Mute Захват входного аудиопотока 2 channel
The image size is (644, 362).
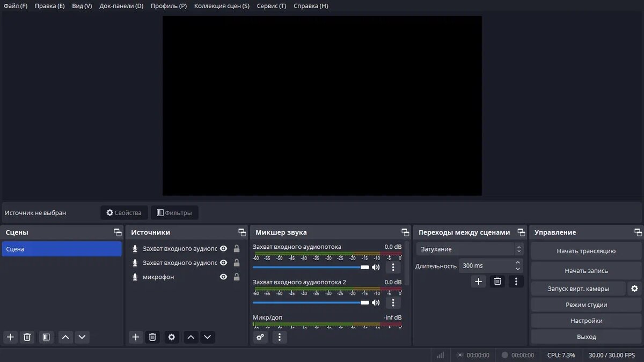pos(376,302)
